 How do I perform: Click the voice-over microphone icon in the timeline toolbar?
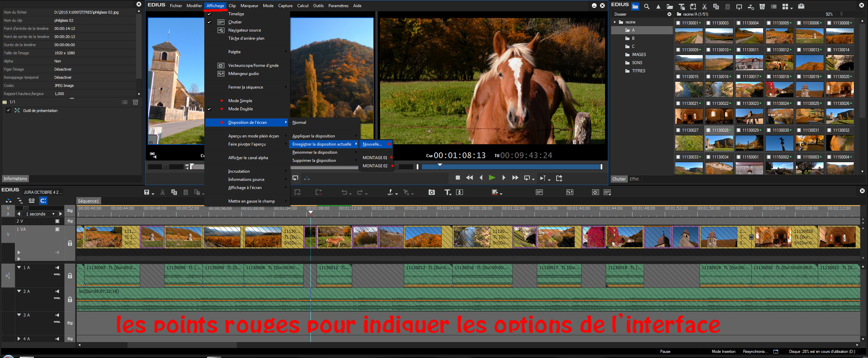459,192
